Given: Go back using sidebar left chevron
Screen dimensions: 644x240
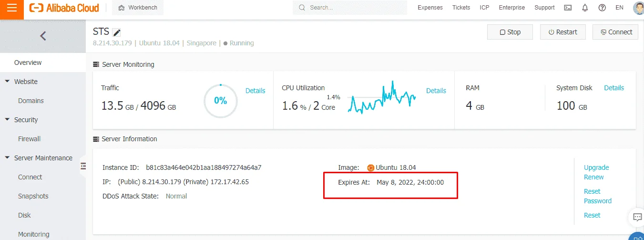Looking at the screenshot, I should tap(43, 36).
